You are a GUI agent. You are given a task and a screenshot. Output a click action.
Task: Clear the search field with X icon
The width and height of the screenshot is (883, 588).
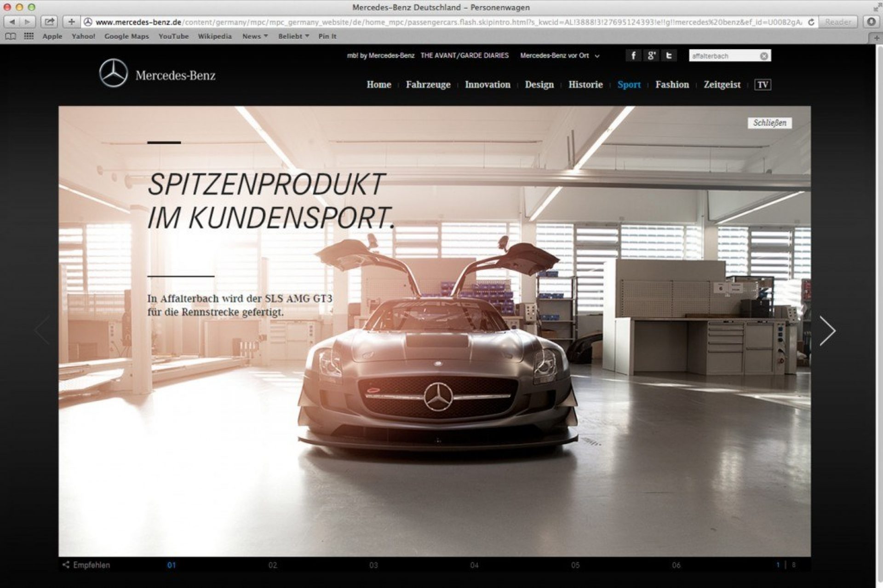point(764,56)
